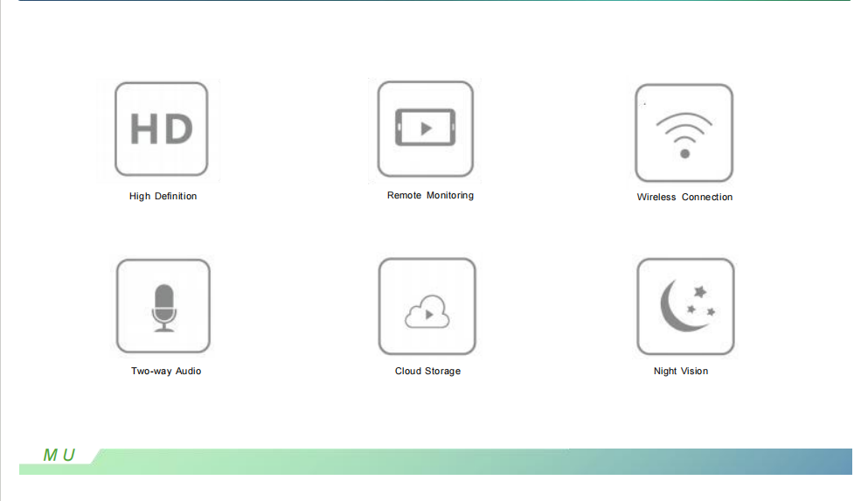868x501 pixels.
Task: Click the HD High Definition icon
Action: (161, 129)
